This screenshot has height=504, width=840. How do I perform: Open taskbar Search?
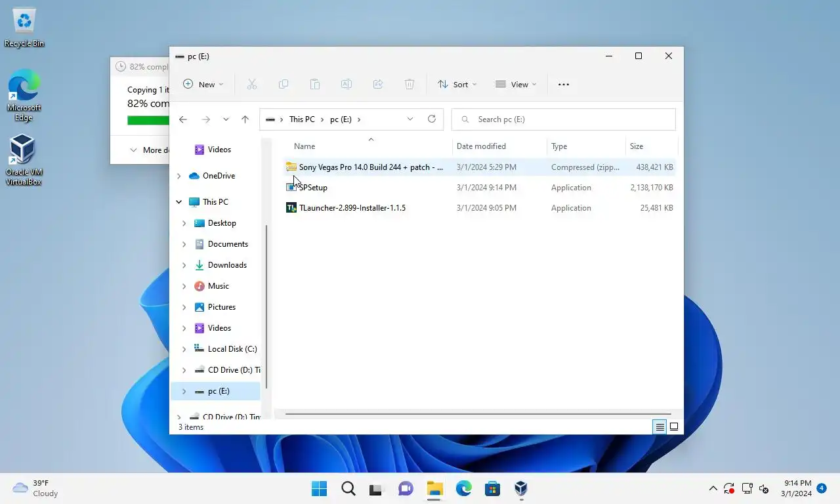348,488
